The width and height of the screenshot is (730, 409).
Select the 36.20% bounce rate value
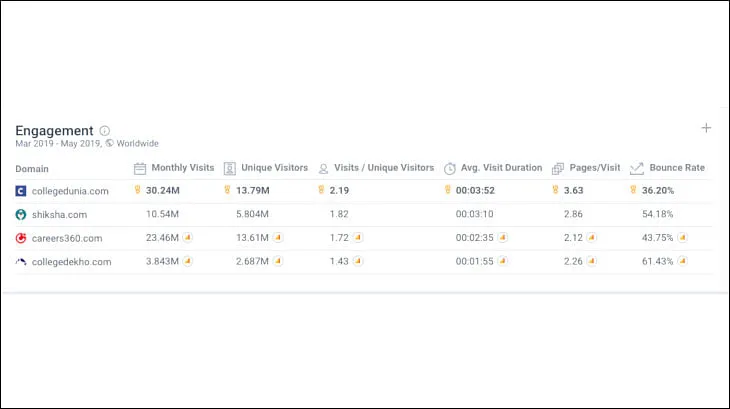tap(658, 190)
